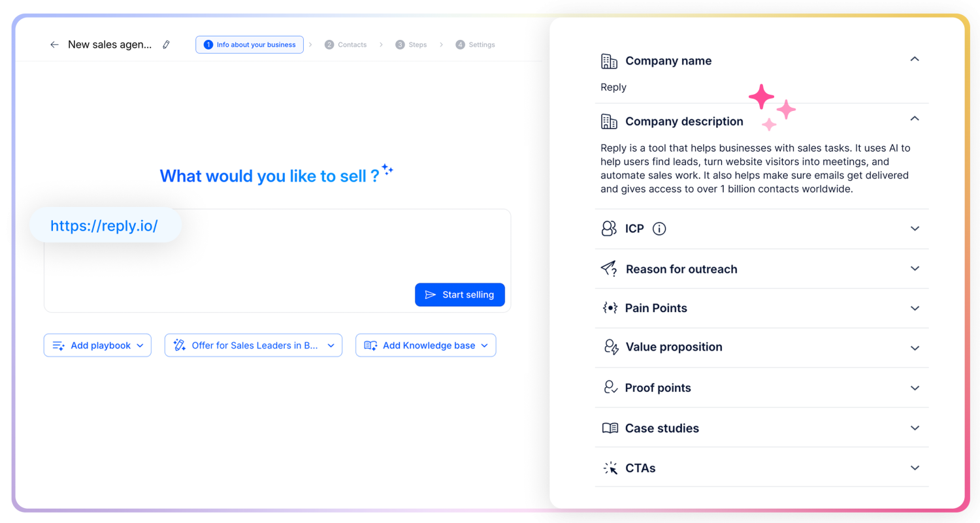Screen dimensions: 980x523
Task: Click the Case studies book icon
Action: [x=610, y=428]
